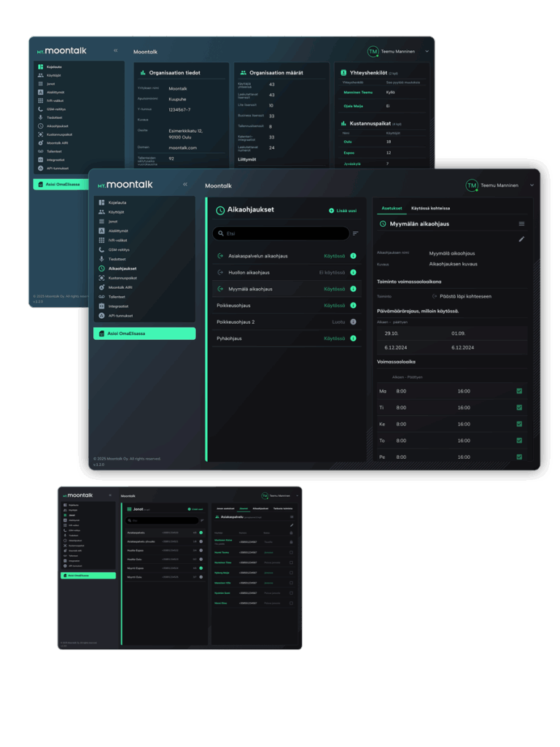Tick Niemi Elina checkbox in Jonot window
Viewport: 560px width, 747px height.
291,603
